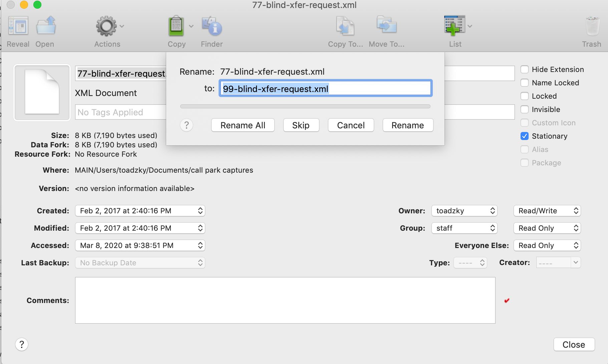Click the Finder info icon

tap(212, 27)
